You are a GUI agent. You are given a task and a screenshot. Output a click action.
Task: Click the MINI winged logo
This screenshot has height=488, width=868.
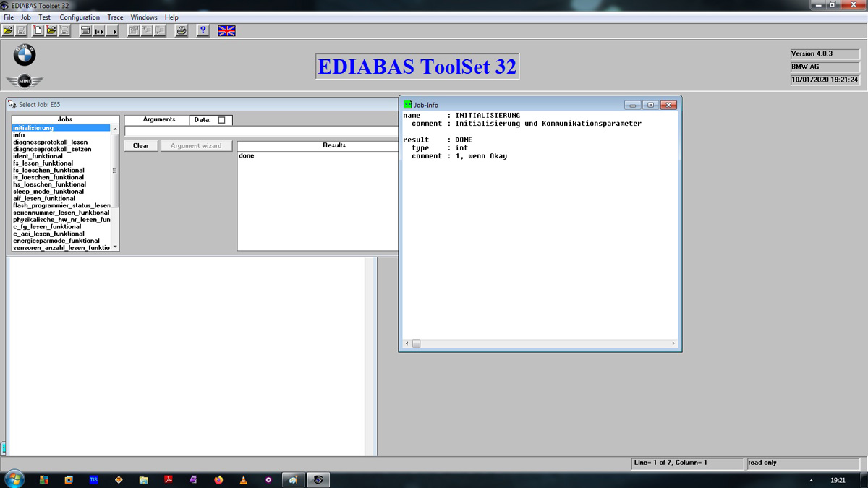click(x=25, y=81)
